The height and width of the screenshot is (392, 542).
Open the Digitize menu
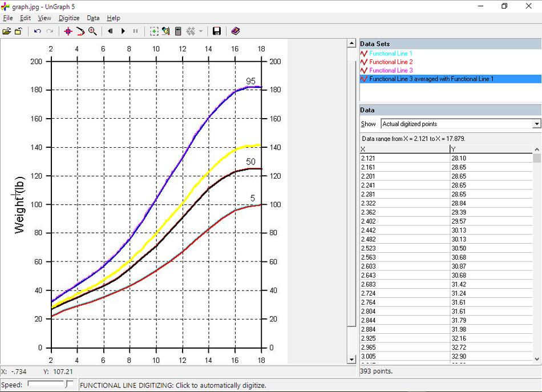click(69, 18)
